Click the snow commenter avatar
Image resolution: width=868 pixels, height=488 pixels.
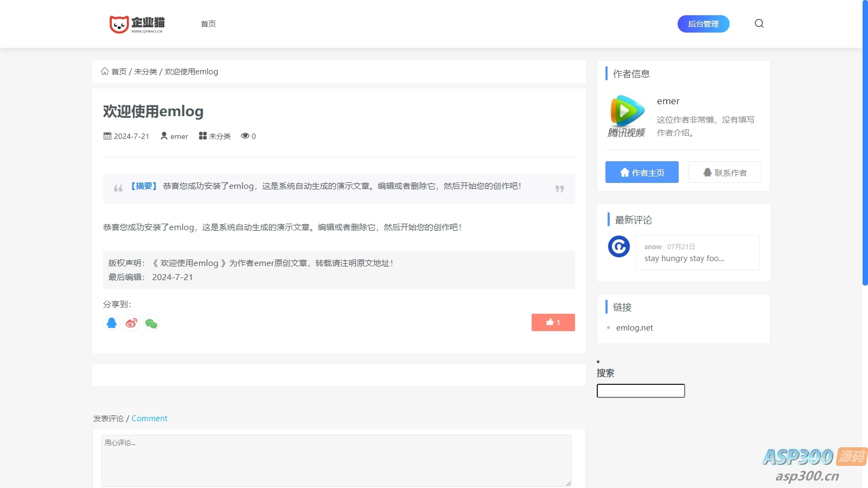click(618, 246)
